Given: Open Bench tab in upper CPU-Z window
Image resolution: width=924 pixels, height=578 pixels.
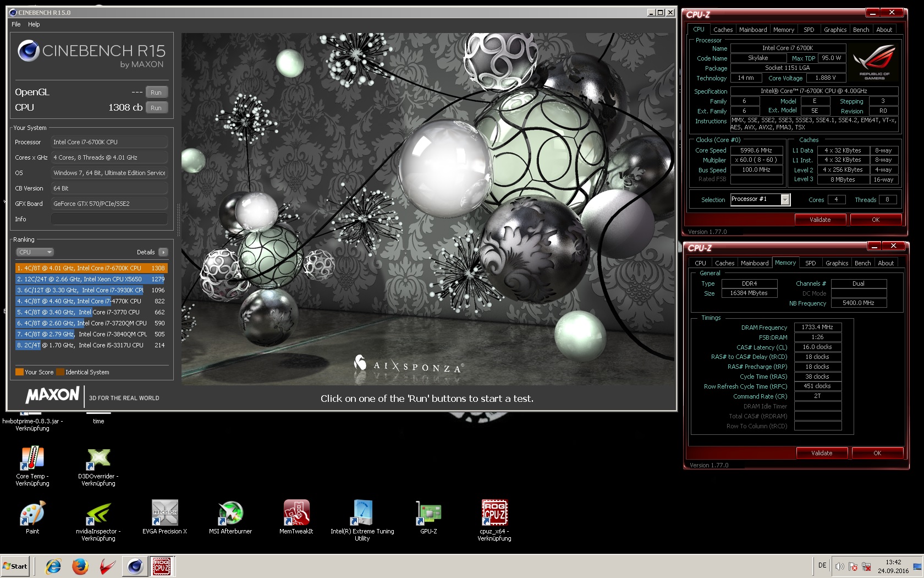Looking at the screenshot, I should (861, 30).
